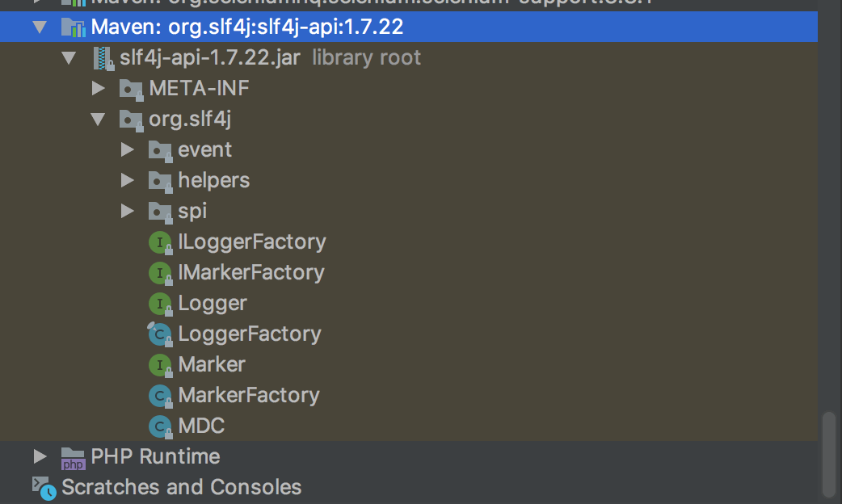Expand the event package arrow
This screenshot has width=842, height=504.
click(x=128, y=150)
